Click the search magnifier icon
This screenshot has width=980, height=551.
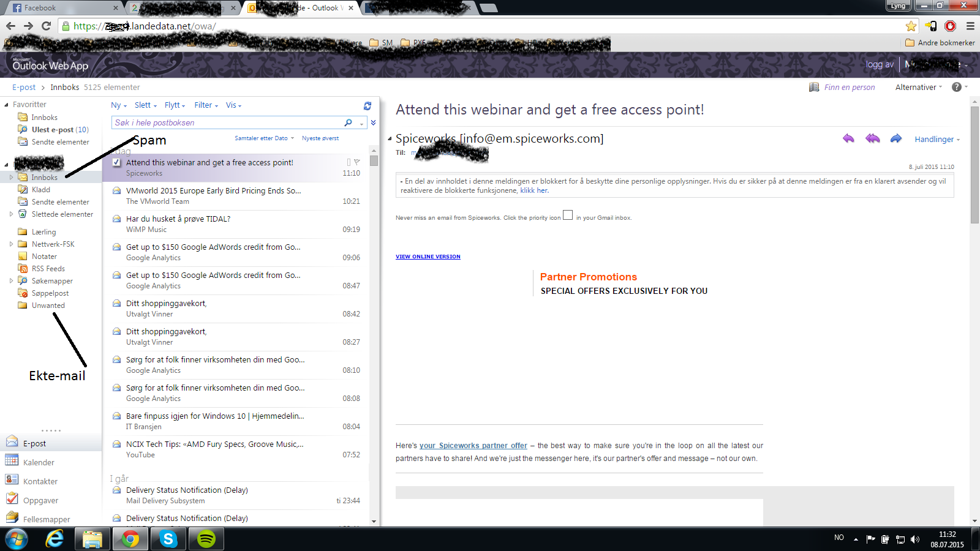[x=349, y=122]
